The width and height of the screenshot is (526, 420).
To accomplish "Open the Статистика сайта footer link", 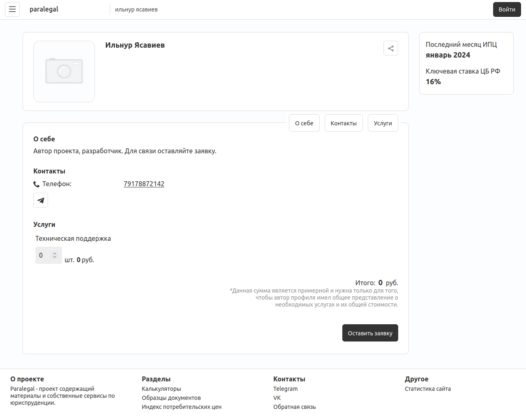I will click(x=428, y=389).
